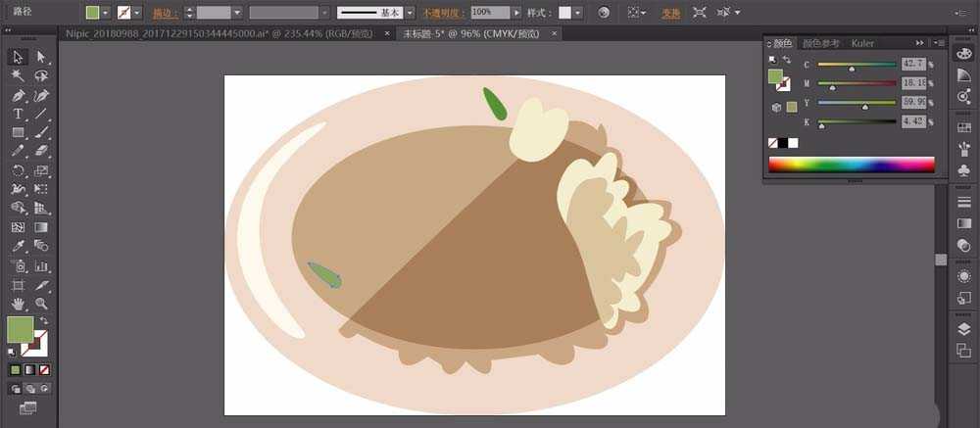Select the Pen tool
The height and width of the screenshot is (428, 980).
coord(18,96)
